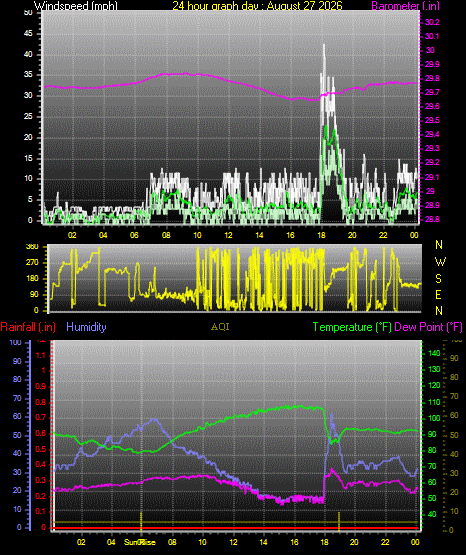Click the red 0.8 rainfall scale value
This screenshot has width=466, height=555.
(x=41, y=402)
